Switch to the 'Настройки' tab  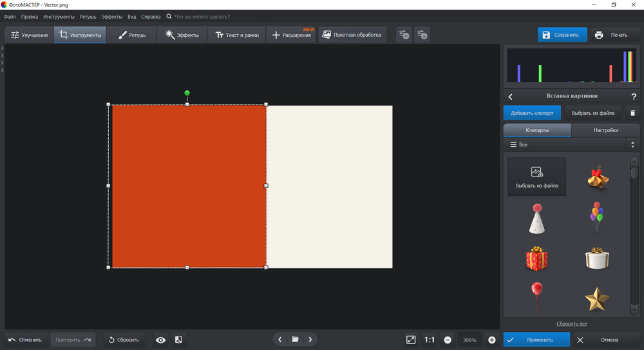(x=605, y=130)
